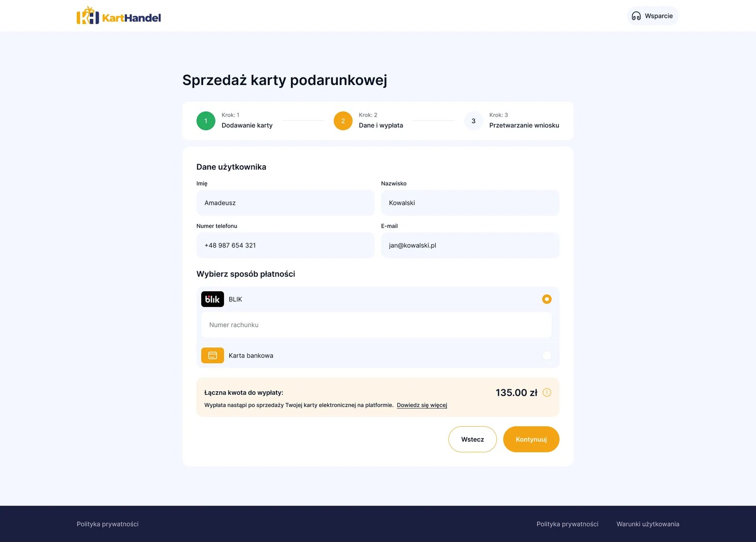Click the KartHandel logo
756x542 pixels.
[x=119, y=16]
